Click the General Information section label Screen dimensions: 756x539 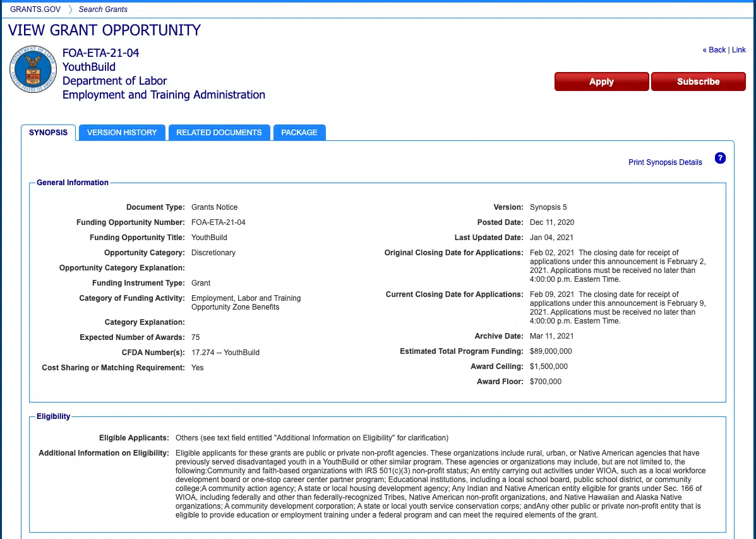73,183
